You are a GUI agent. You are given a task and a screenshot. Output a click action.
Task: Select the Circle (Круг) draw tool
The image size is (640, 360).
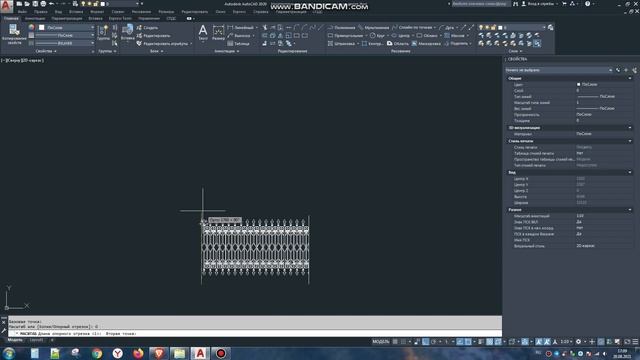pos(378,36)
